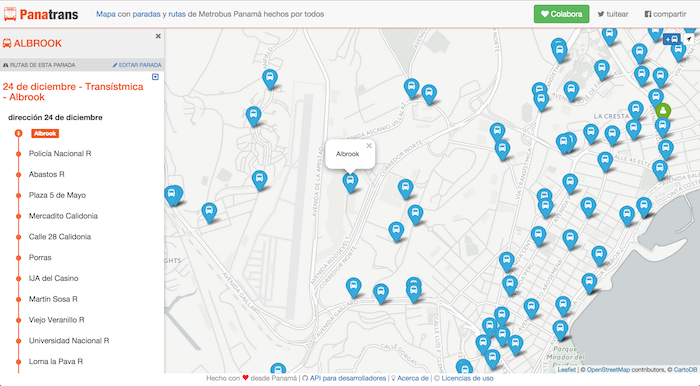Viewport: 700px width, 386px height.
Task: Open the paradas link in header
Action: click(x=146, y=14)
